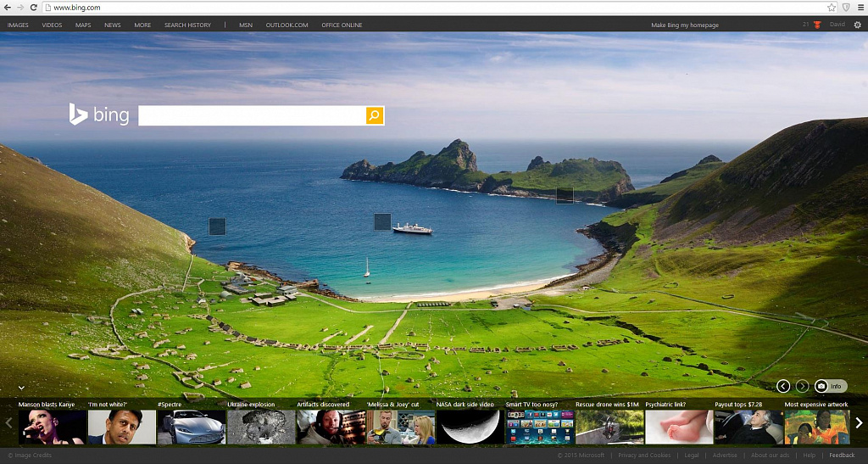This screenshot has width=868, height=464.
Task: Open About our ads link
Action: point(770,456)
